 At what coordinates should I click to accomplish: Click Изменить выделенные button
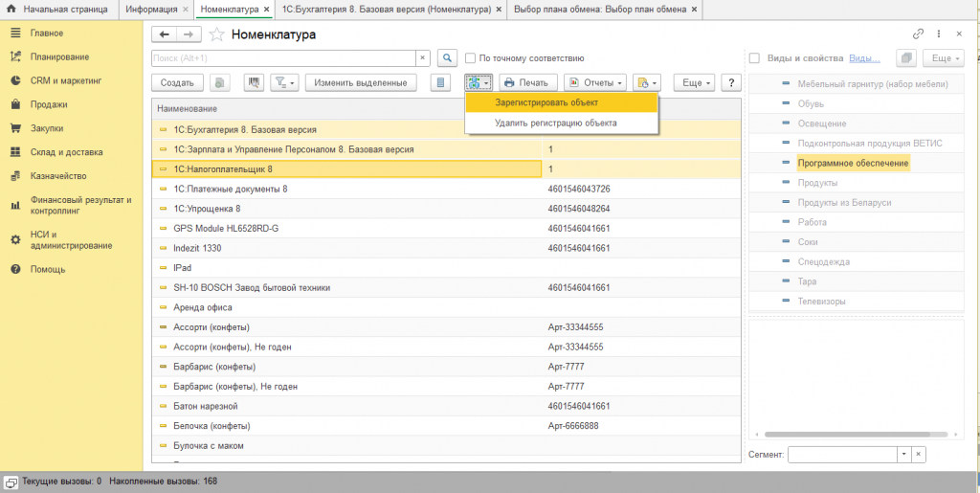(361, 82)
